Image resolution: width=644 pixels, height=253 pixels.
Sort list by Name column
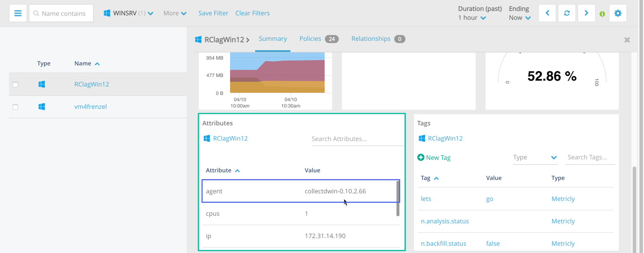click(87, 64)
